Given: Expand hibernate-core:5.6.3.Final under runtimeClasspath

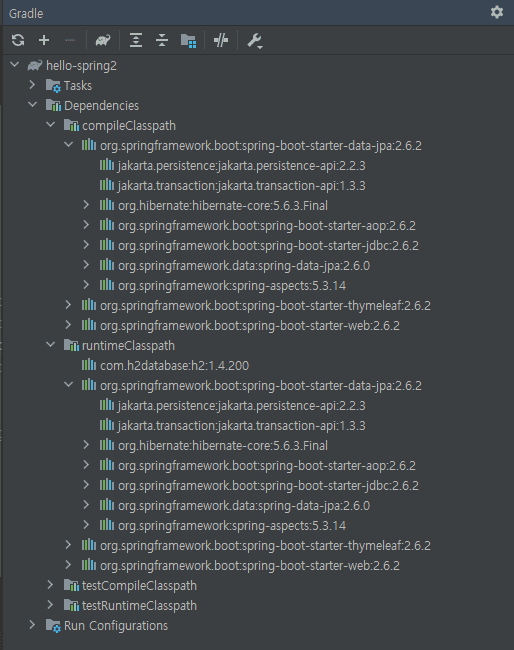Looking at the screenshot, I should click(86, 445).
